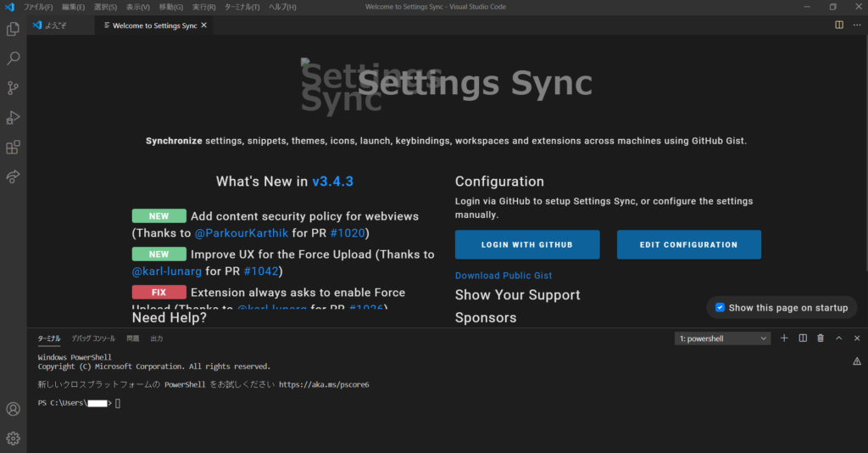The height and width of the screenshot is (453, 868).
Task: Open the ターミナル(T) menu
Action: click(x=242, y=7)
